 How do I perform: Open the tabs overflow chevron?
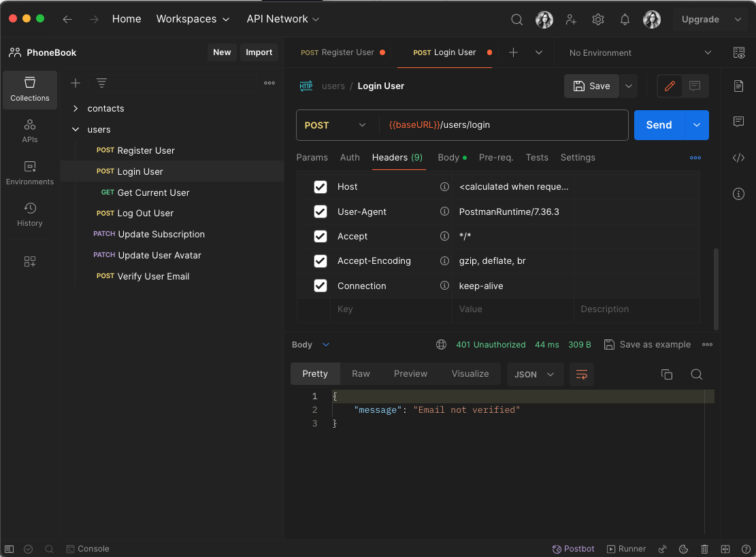pyautogui.click(x=538, y=52)
